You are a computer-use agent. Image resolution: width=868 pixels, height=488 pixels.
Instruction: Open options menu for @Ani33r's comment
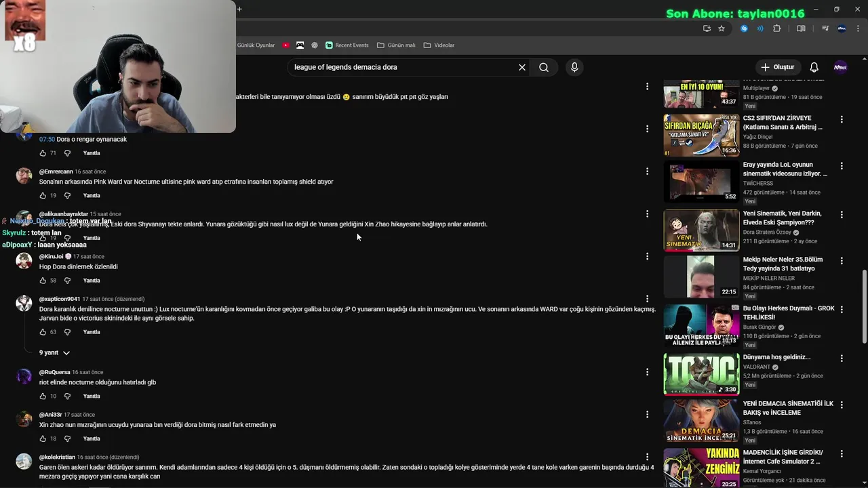tap(647, 415)
